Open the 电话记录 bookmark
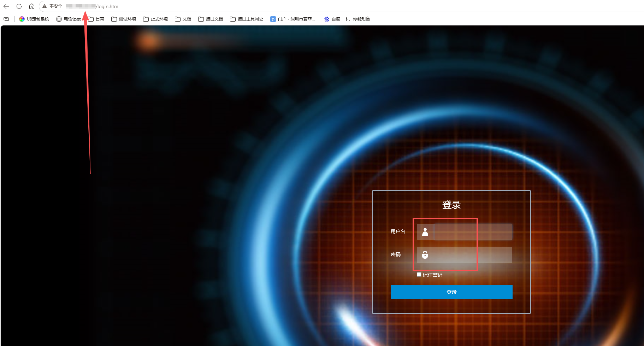Image resolution: width=644 pixels, height=346 pixels. click(69, 19)
